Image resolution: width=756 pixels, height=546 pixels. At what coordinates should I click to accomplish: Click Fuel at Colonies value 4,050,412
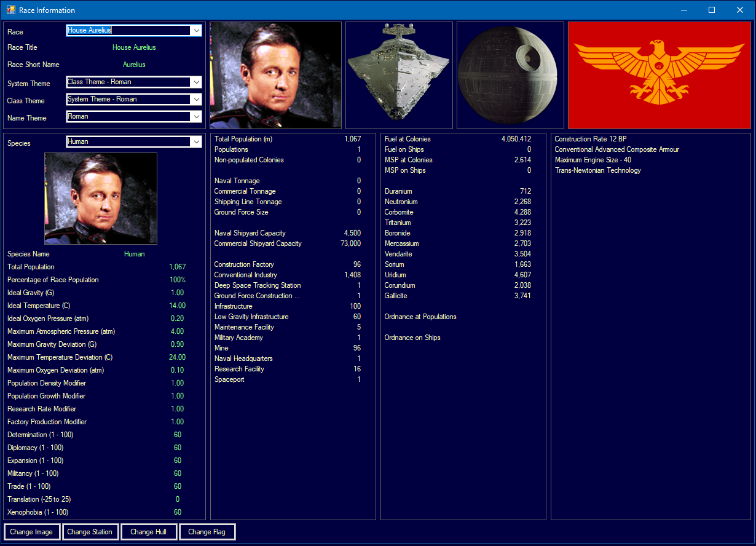click(516, 139)
